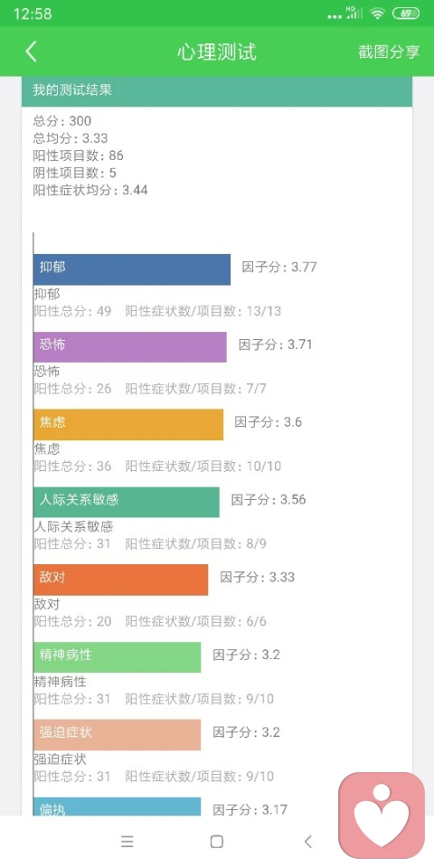This screenshot has height=868, width=434.
Task: Tap Android home square button
Action: point(217,842)
